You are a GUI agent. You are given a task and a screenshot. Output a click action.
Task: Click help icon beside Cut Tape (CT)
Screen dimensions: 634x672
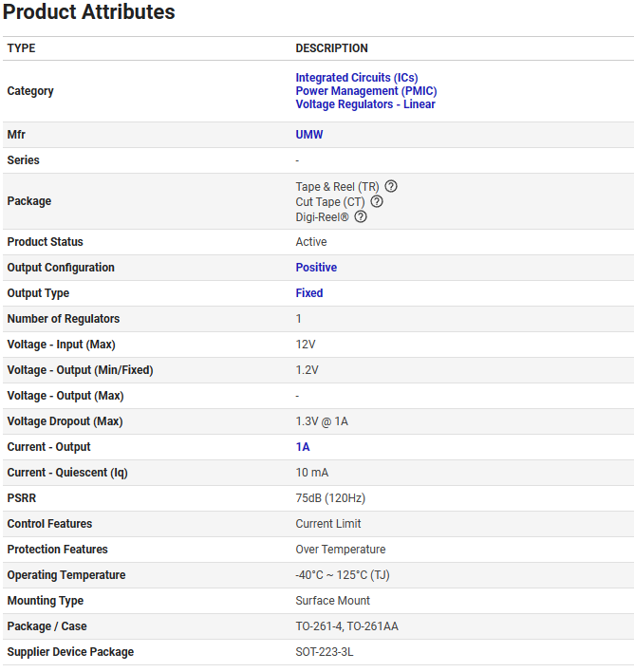coord(377,201)
